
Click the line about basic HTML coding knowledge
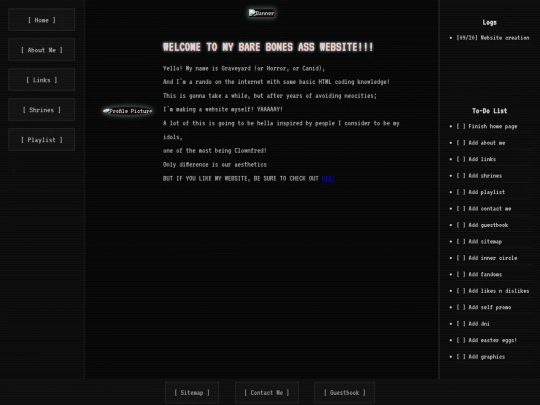(x=276, y=82)
